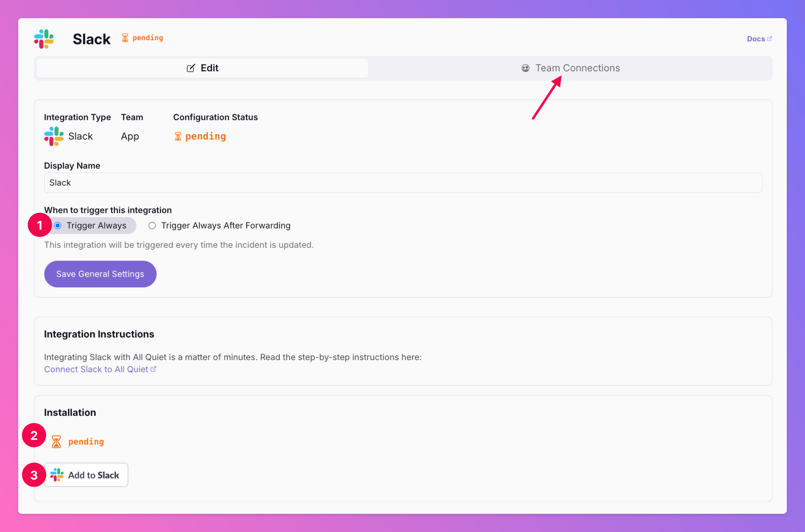Switch to the Team Connections tab
The image size is (805, 532).
(x=570, y=68)
